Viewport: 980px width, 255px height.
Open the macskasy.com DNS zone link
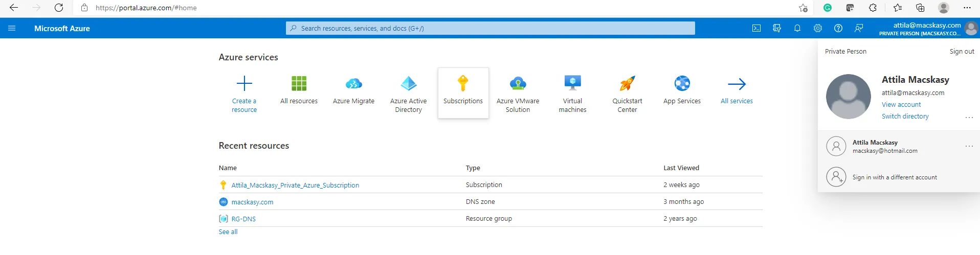pyautogui.click(x=252, y=202)
